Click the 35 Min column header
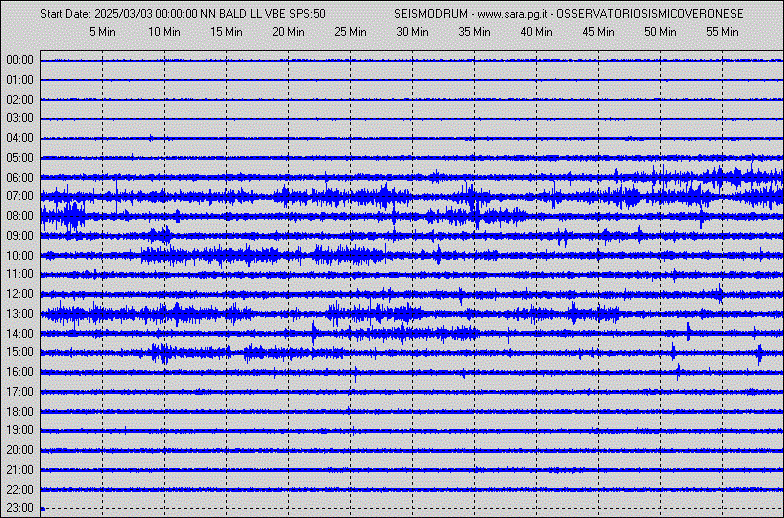 click(x=474, y=32)
